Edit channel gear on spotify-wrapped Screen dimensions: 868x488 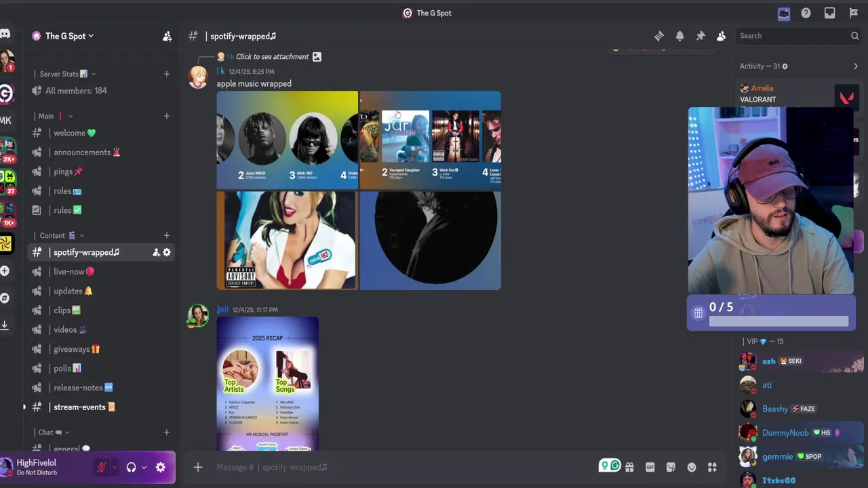(x=167, y=252)
